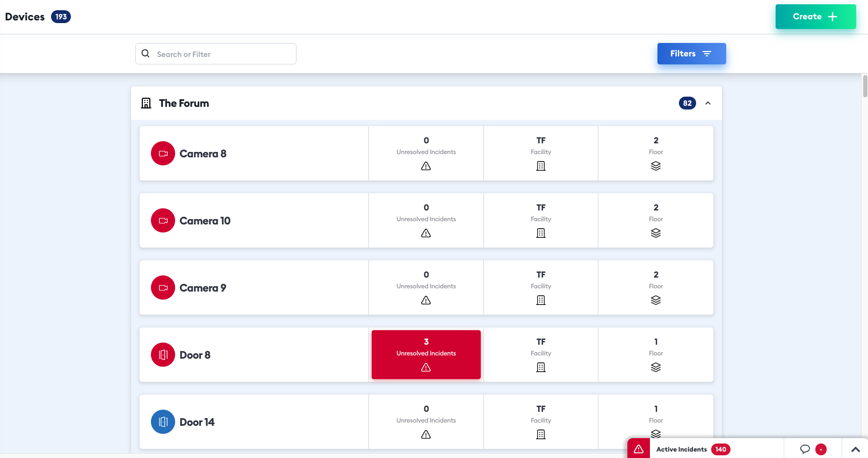This screenshot has width=868, height=458.
Task: Expand the bottom Active Incidents panel chevron
Action: (x=856, y=449)
